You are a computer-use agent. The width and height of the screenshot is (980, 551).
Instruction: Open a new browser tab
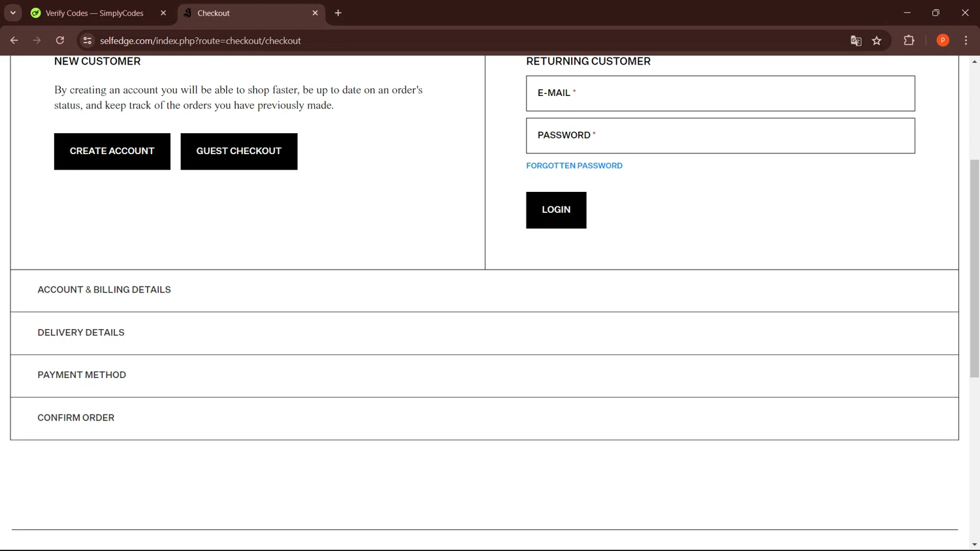pyautogui.click(x=338, y=13)
